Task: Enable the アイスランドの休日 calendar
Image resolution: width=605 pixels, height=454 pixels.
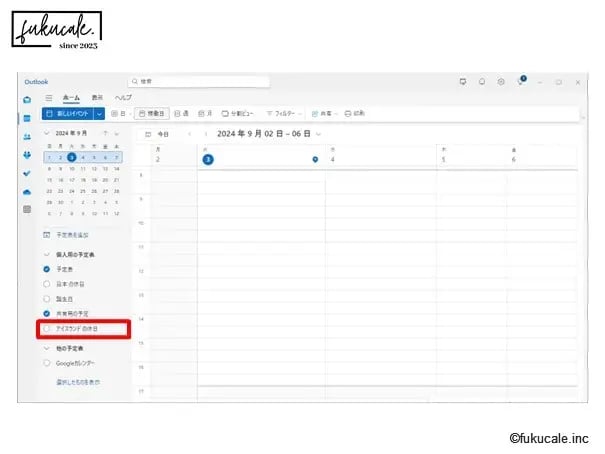Action: (47, 328)
